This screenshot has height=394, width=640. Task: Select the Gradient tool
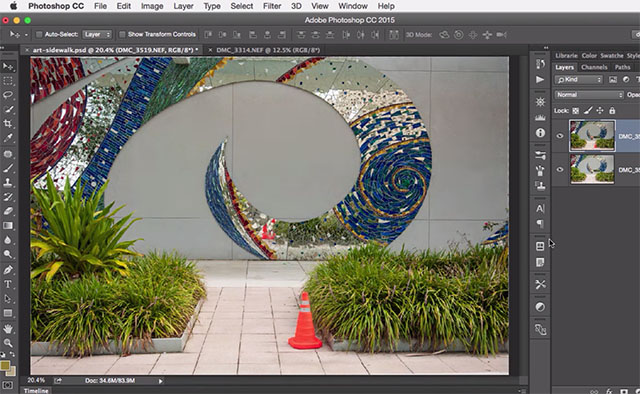point(8,225)
